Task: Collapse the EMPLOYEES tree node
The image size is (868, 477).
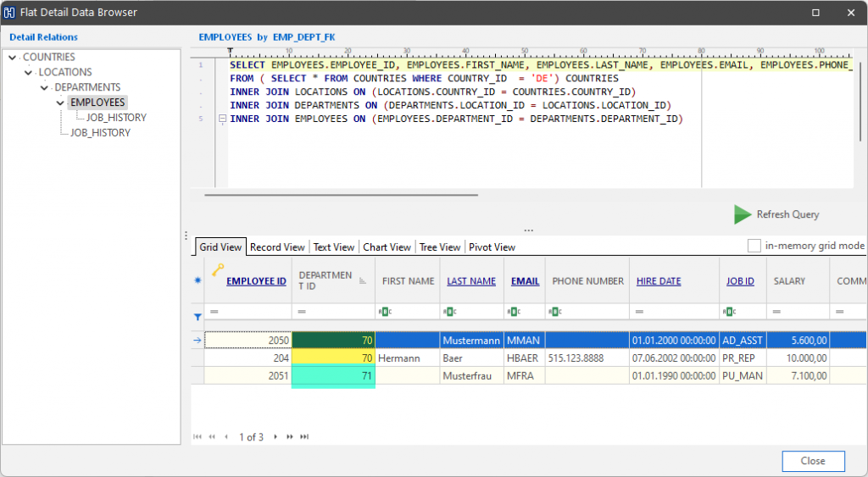Action: point(60,103)
